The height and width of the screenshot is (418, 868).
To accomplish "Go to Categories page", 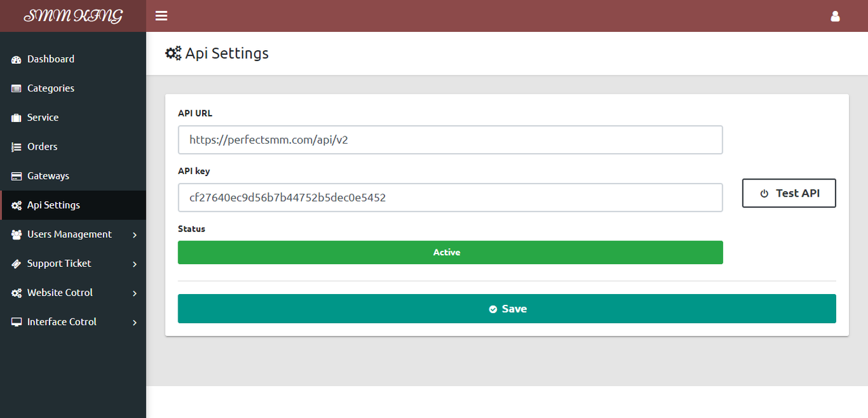I will (73, 88).
